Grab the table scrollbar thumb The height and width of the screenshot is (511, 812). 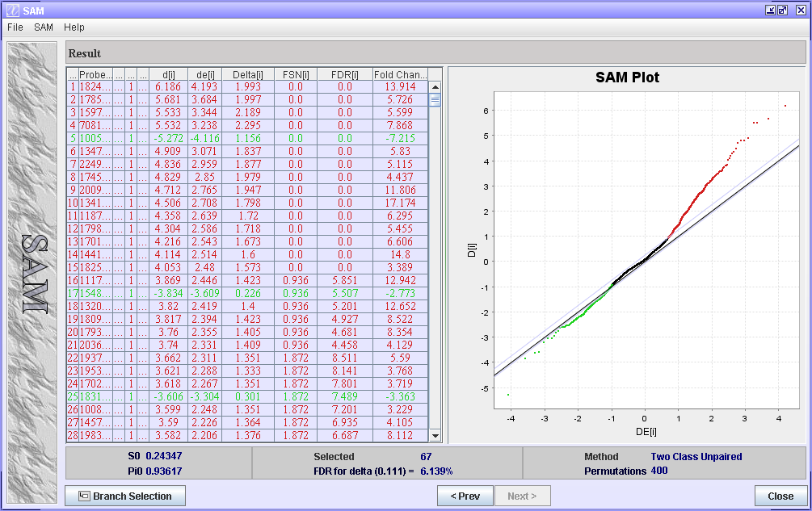coord(435,100)
